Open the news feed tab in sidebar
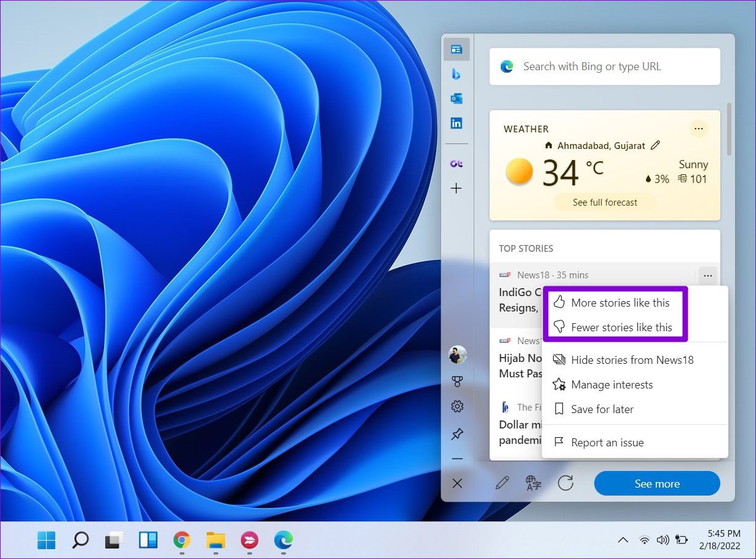 [x=456, y=49]
